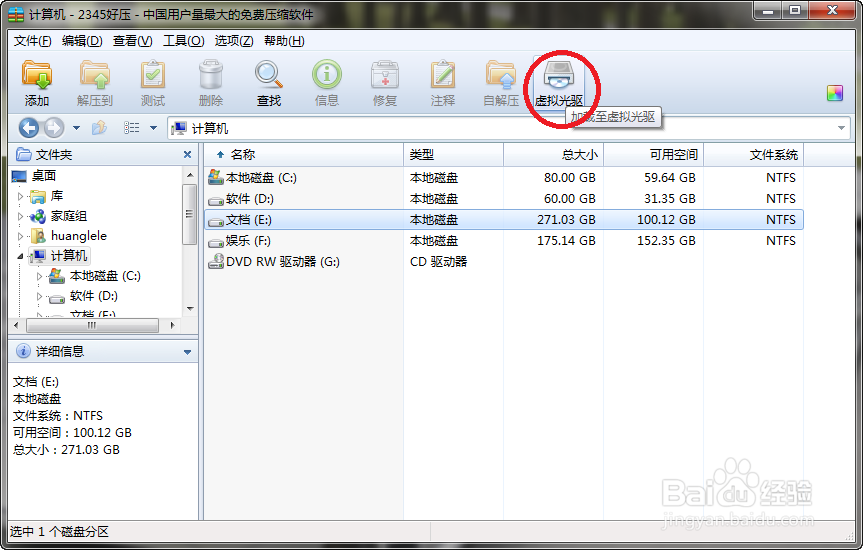Click the 80.00 GB size cell

click(570, 178)
